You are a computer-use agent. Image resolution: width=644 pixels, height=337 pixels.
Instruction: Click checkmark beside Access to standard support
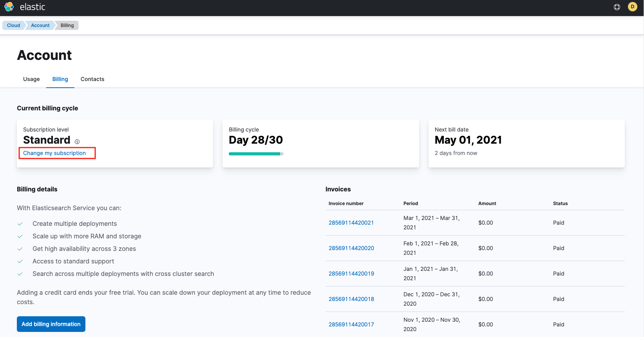pos(20,261)
